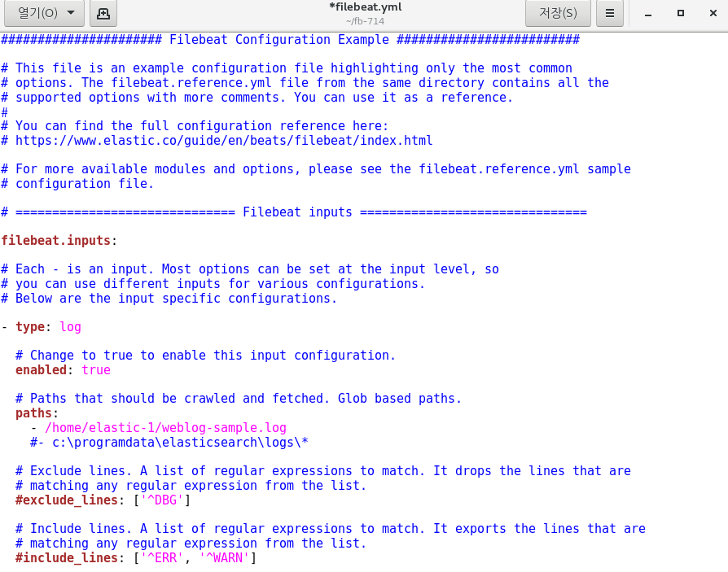Click the 'Filebeat Configuration Example' header line

[x=290, y=39]
